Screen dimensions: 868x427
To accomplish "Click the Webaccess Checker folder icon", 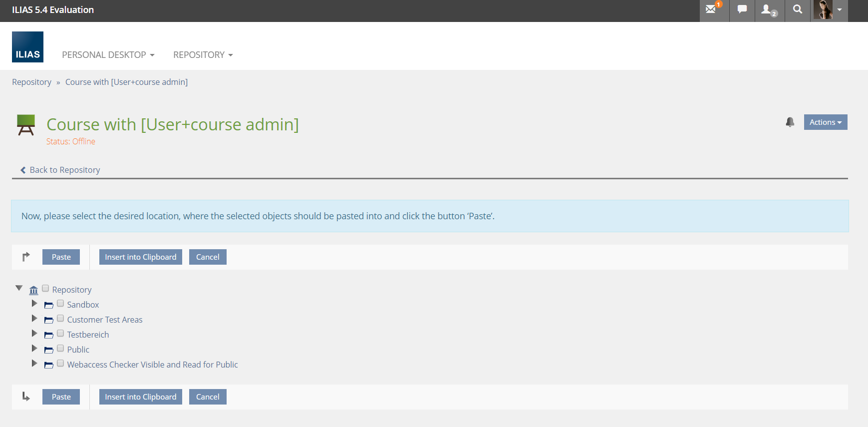I will coord(48,365).
